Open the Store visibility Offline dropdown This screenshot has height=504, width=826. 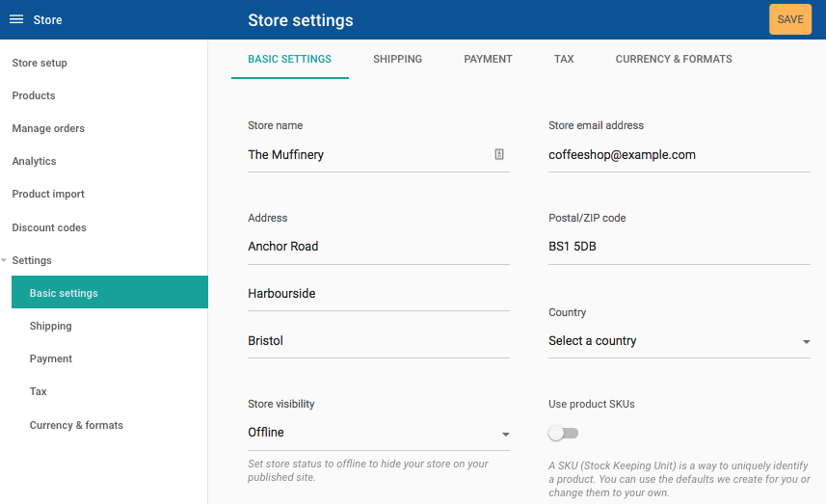(379, 433)
